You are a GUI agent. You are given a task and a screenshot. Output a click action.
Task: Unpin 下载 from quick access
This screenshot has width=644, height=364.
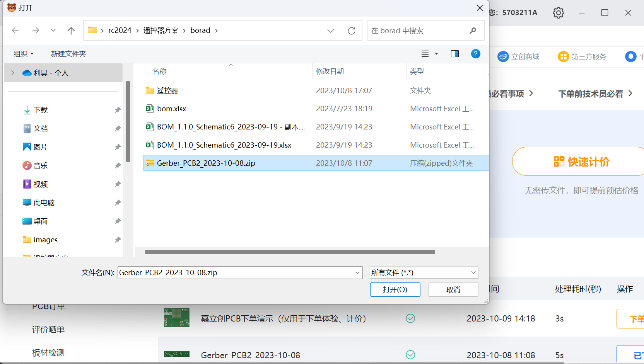(118, 110)
